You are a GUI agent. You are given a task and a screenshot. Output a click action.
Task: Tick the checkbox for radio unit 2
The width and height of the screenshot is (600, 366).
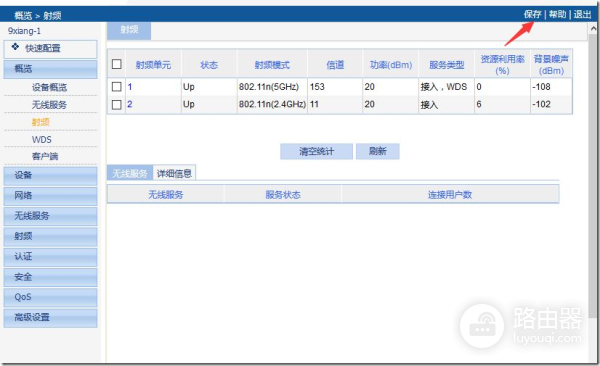[x=117, y=105]
